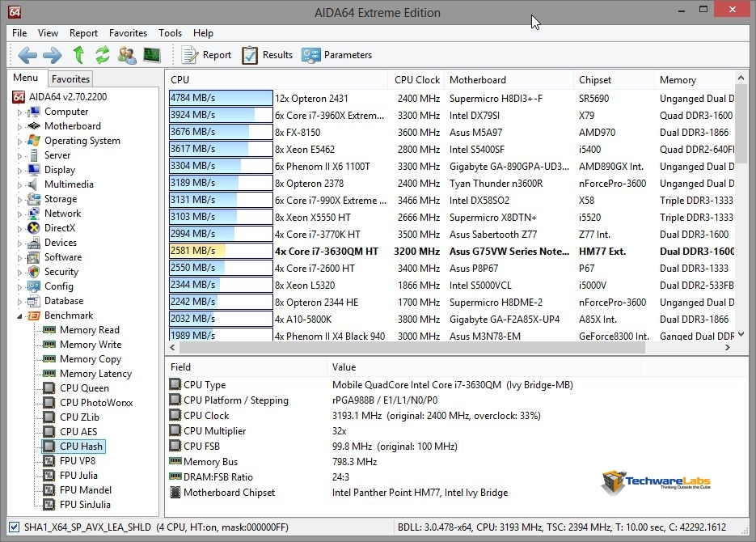Screen dimensions: 756x542
Task: Open the Help menu
Action: click(x=203, y=33)
